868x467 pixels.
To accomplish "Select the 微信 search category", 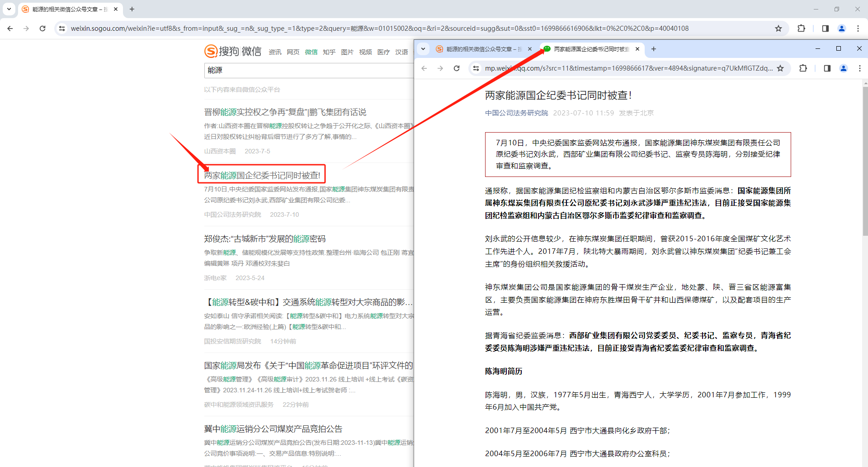I will [x=311, y=52].
